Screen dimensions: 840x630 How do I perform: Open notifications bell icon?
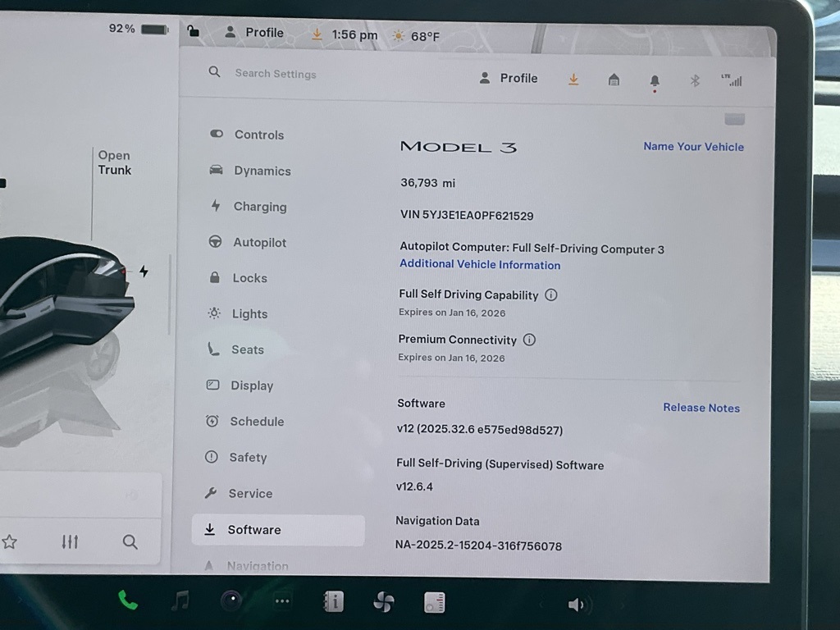click(655, 80)
